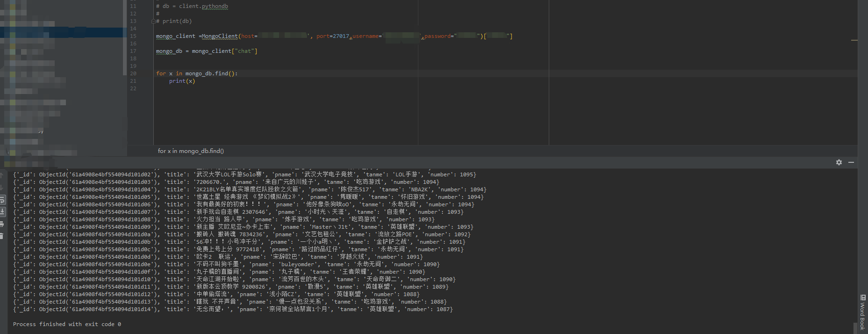The image size is (868, 334).
Task: Click scroll-to-end icon in run console
Action: coord(2,212)
